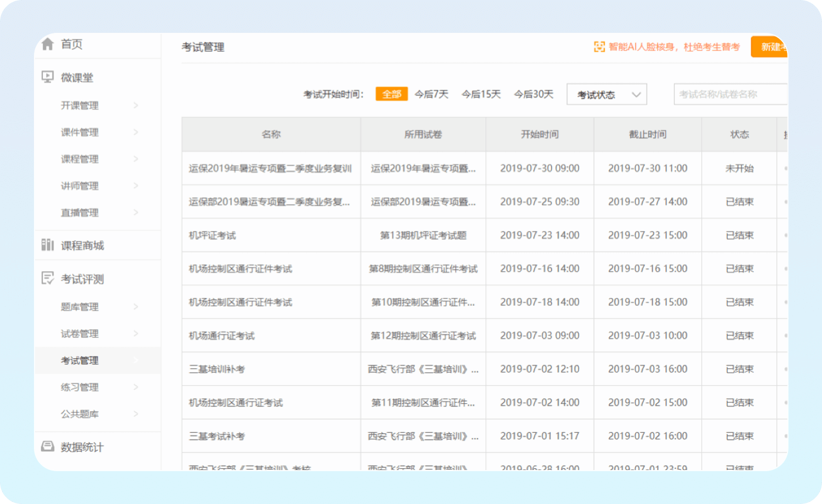Screen dimensions: 822x504
Task: Click the 课程商城 books icon
Action: [x=48, y=245]
